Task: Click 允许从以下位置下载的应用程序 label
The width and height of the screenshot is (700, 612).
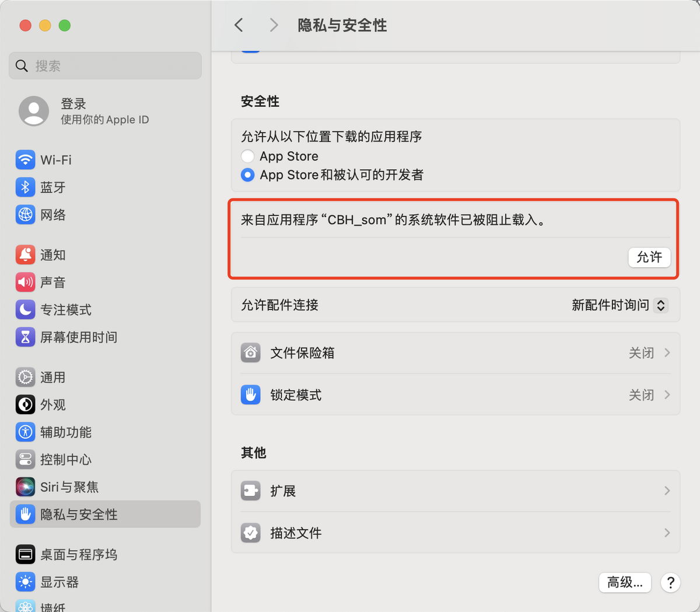Action: (331, 137)
